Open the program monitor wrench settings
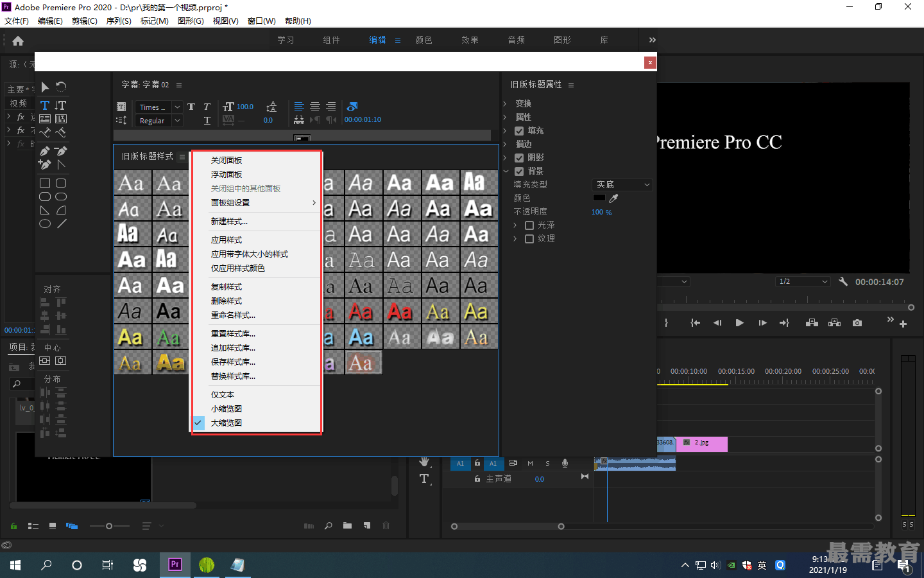924x578 pixels. click(x=843, y=281)
